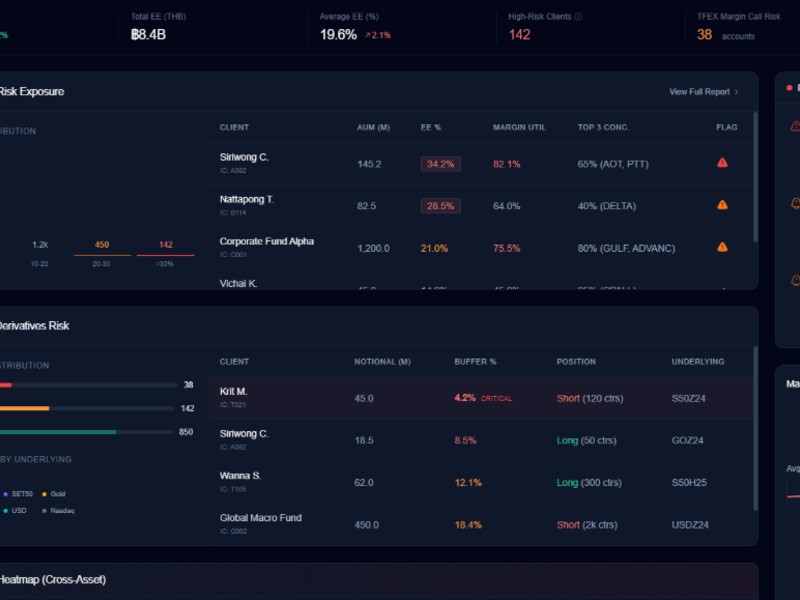Image resolution: width=800 pixels, height=600 pixels.
Task: Sort the table by EE % column header
Action: [431, 127]
